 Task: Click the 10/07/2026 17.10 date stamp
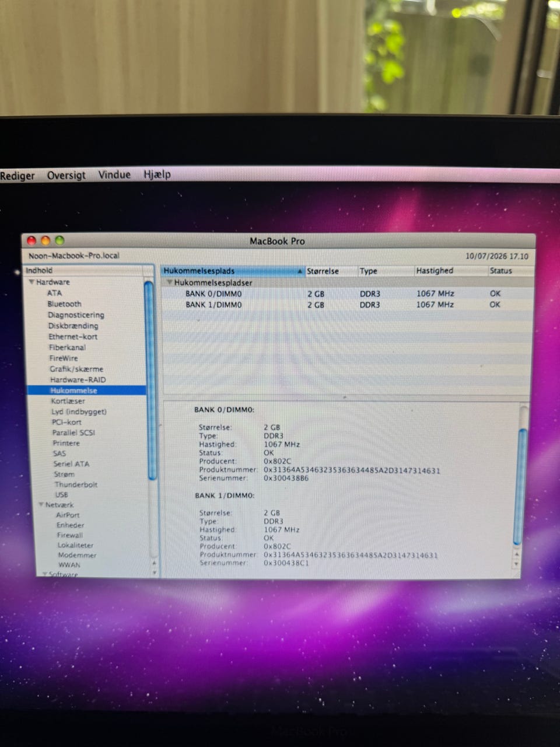pyautogui.click(x=496, y=256)
